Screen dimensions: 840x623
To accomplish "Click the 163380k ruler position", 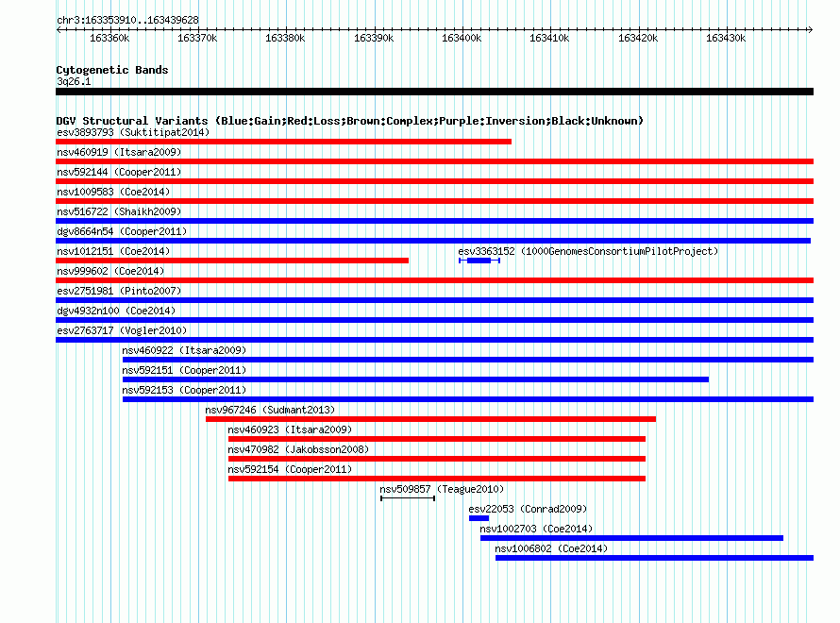I will 286,38.
